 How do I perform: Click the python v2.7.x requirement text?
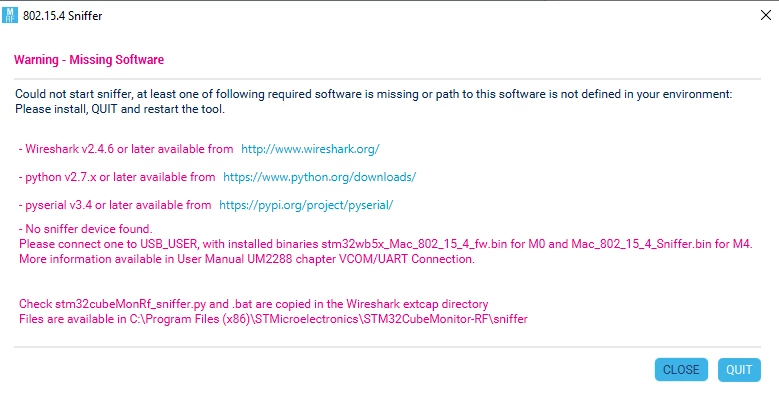pos(117,176)
